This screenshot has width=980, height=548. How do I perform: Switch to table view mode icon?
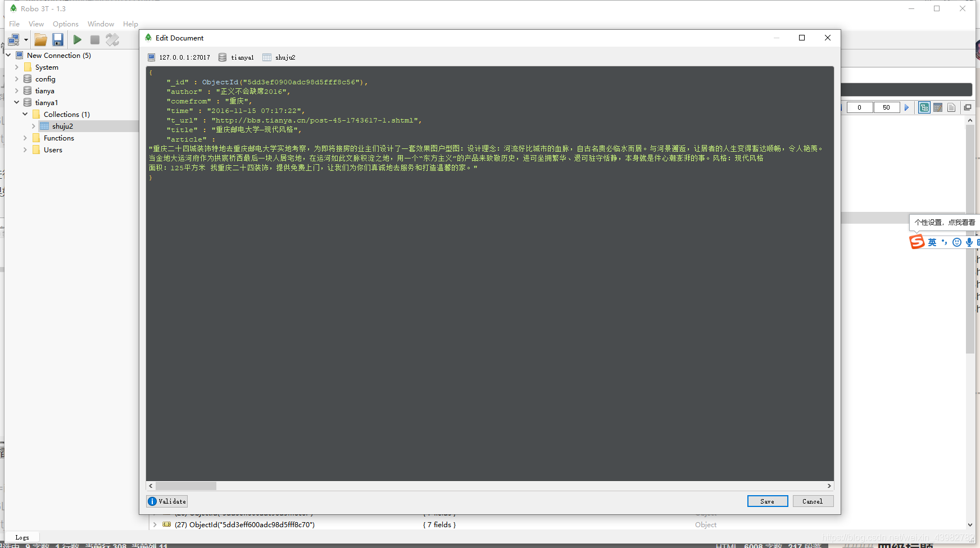pyautogui.click(x=938, y=107)
